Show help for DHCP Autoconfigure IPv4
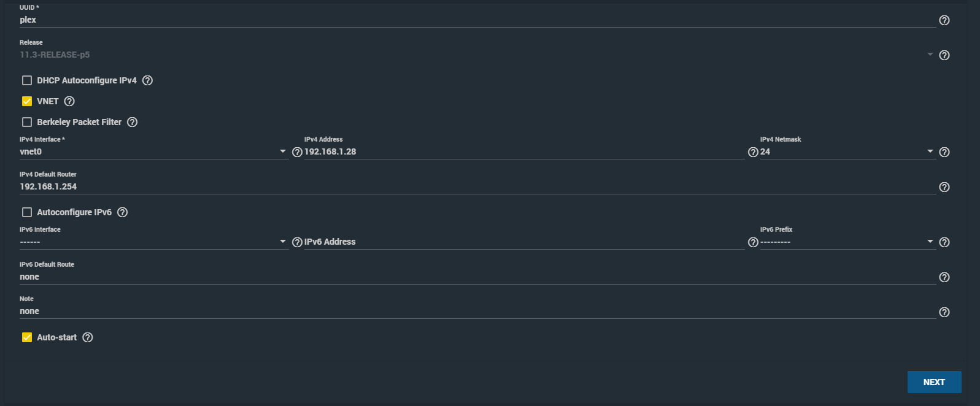 pyautogui.click(x=147, y=80)
